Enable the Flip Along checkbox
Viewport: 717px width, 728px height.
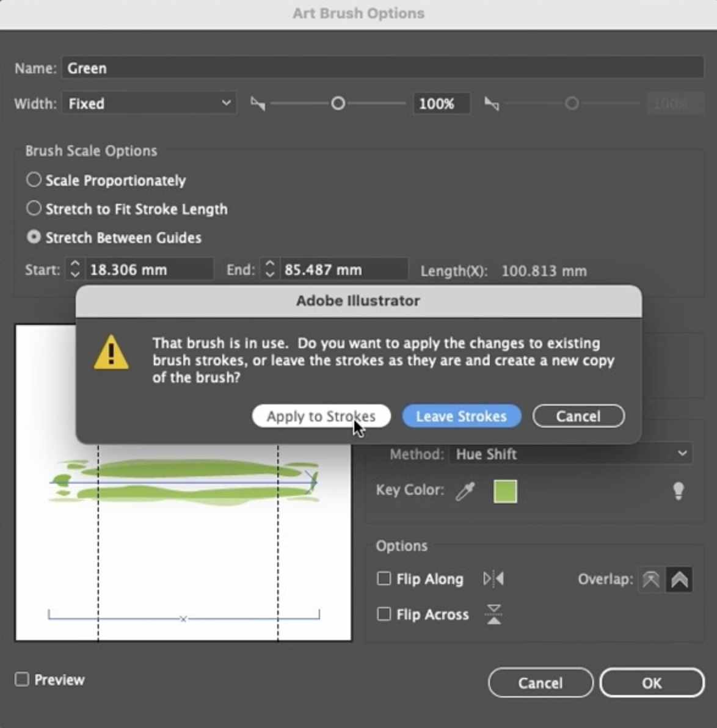coord(384,578)
